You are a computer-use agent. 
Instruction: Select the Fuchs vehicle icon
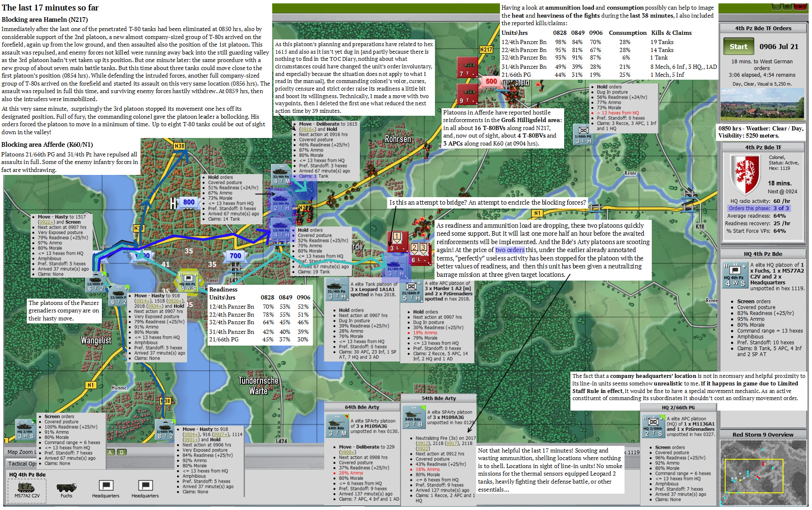coord(66,487)
